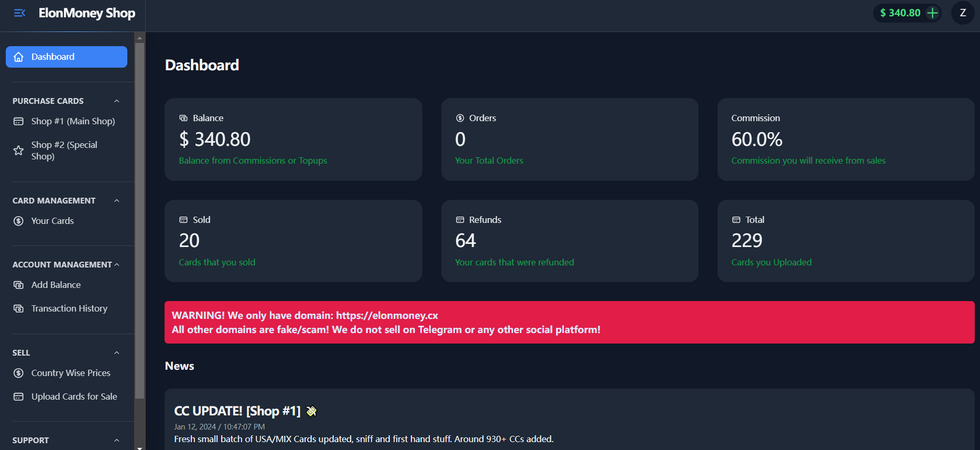
Task: Collapse the PURCHASE CARDS section chevron
Action: [x=117, y=101]
